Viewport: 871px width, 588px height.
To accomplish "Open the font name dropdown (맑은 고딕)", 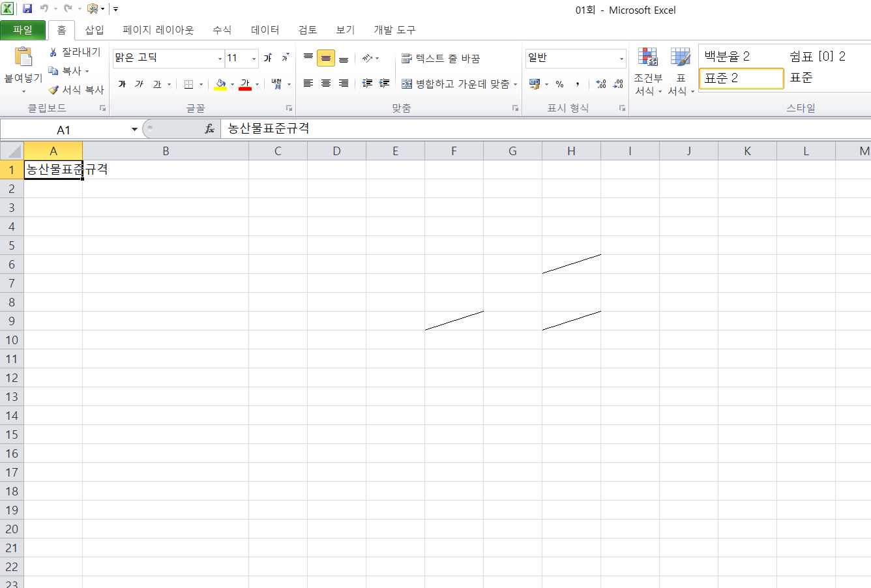I will pyautogui.click(x=220, y=59).
